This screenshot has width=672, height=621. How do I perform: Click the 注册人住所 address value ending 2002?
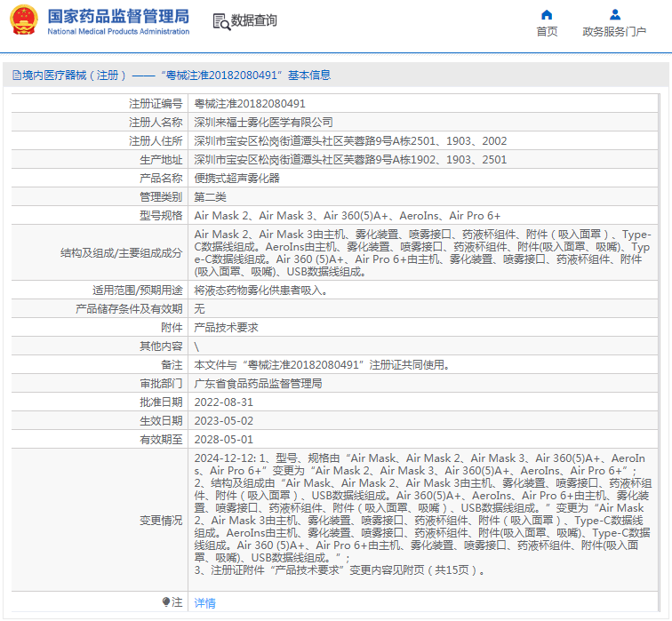coord(350,141)
